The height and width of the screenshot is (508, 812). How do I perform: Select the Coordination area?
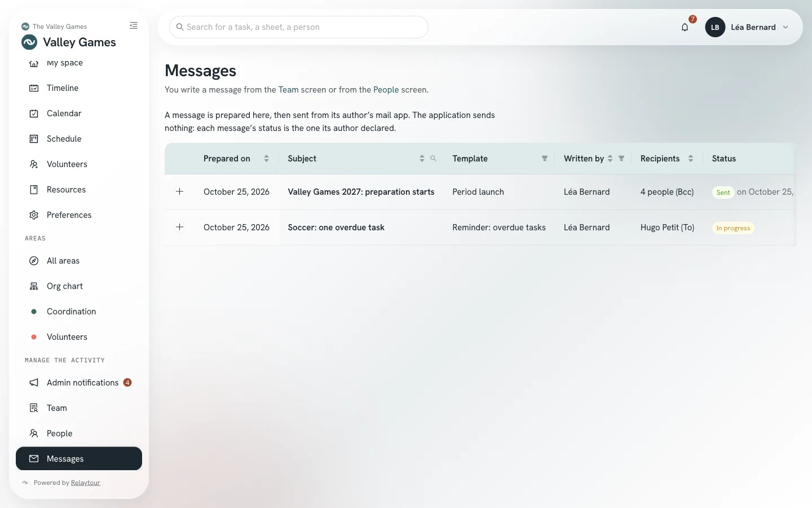pyautogui.click(x=79, y=312)
